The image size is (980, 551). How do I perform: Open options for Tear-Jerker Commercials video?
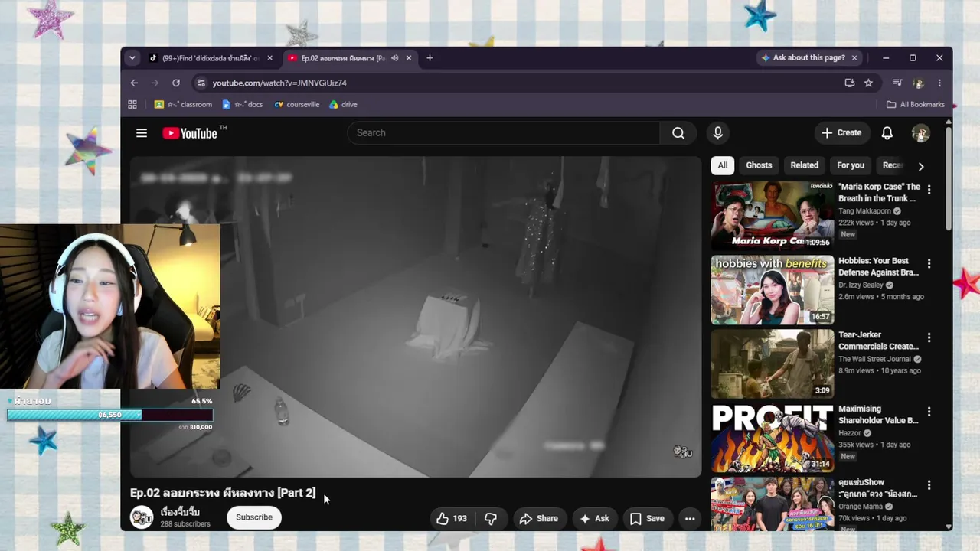(x=929, y=337)
